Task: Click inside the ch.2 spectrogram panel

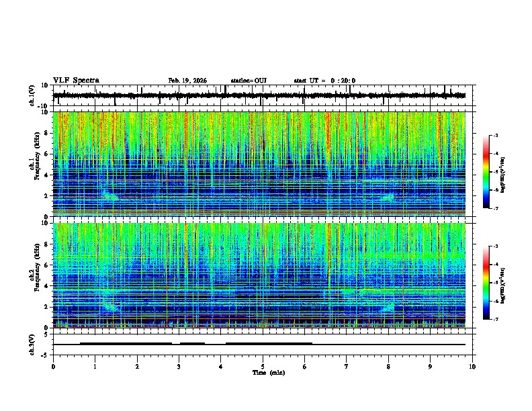Action: point(259,275)
